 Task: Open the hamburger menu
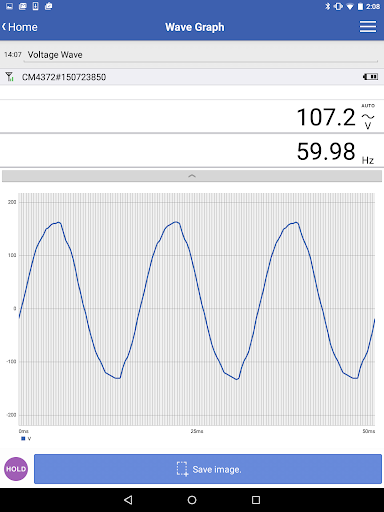368,27
